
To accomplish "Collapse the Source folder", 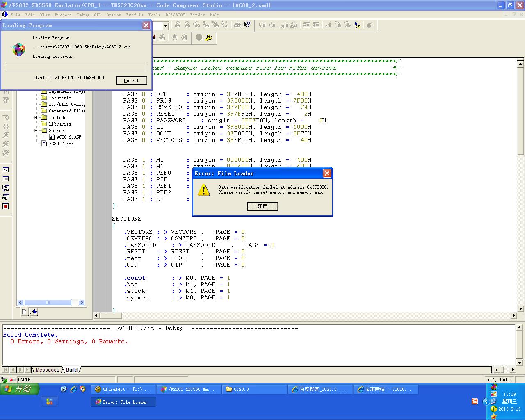I will pyautogui.click(x=37, y=130).
